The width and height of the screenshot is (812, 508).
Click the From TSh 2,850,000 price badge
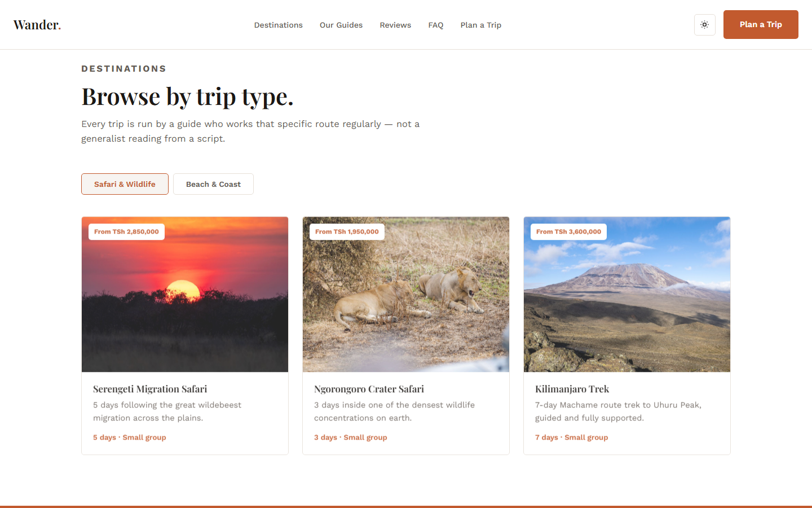click(126, 231)
